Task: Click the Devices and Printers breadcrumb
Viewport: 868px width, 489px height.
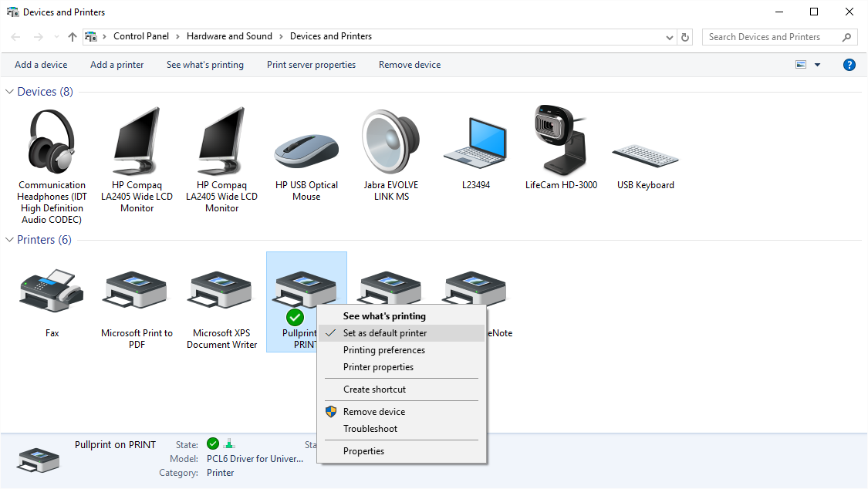Action: tap(331, 36)
